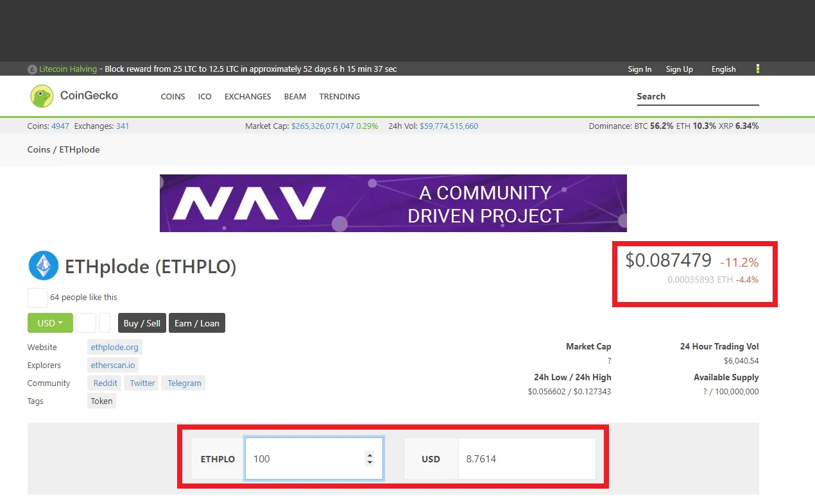This screenshot has width=815, height=504.
Task: Open the Reddit community link
Action: (105, 383)
